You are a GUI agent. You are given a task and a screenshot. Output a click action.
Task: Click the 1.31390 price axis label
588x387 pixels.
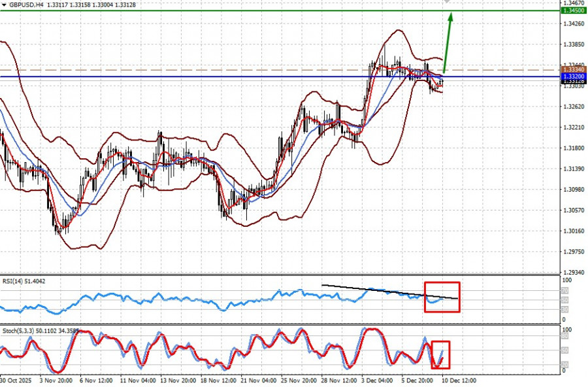574,169
